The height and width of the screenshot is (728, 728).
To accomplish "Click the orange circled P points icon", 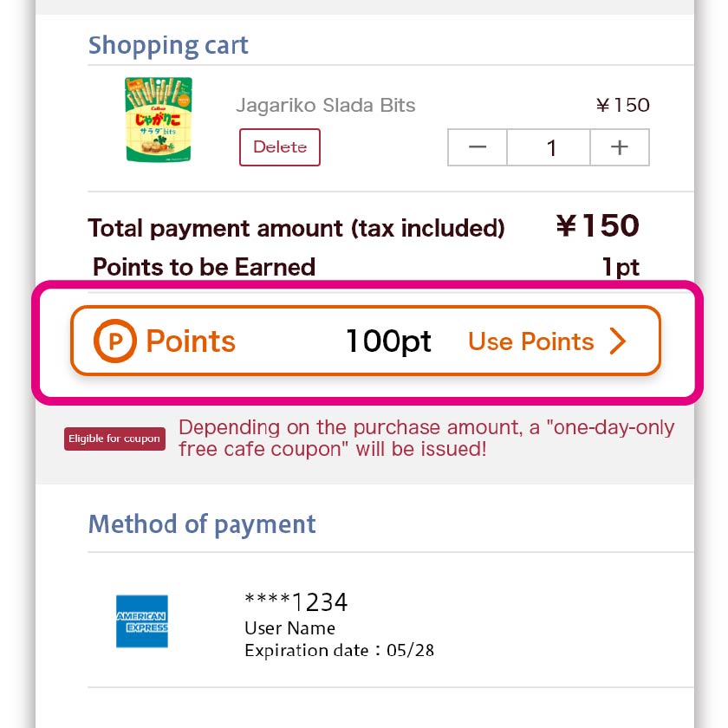I will (x=115, y=341).
